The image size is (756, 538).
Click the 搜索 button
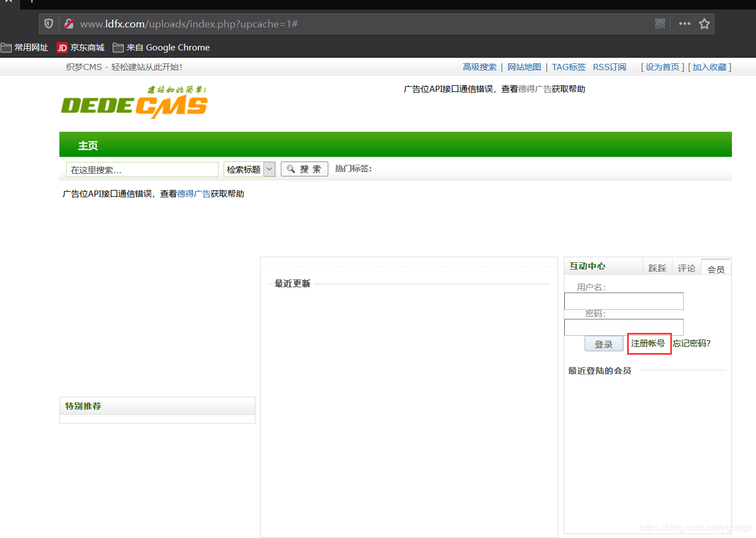point(304,169)
